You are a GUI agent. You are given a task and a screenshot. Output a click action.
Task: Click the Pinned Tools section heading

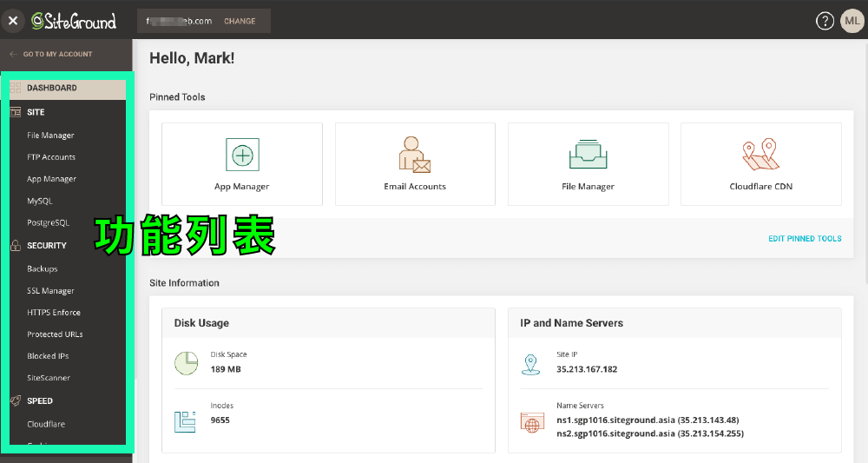pyautogui.click(x=177, y=97)
